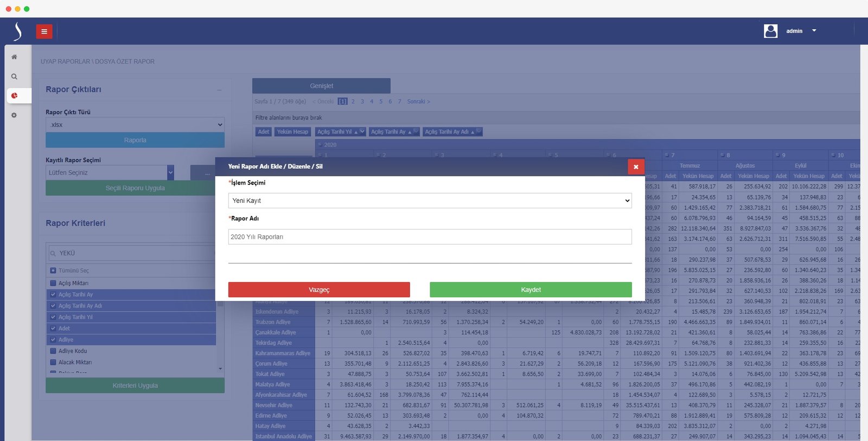The height and width of the screenshot is (441, 868).
Task: Open the home icon in sidebar
Action: [14, 57]
